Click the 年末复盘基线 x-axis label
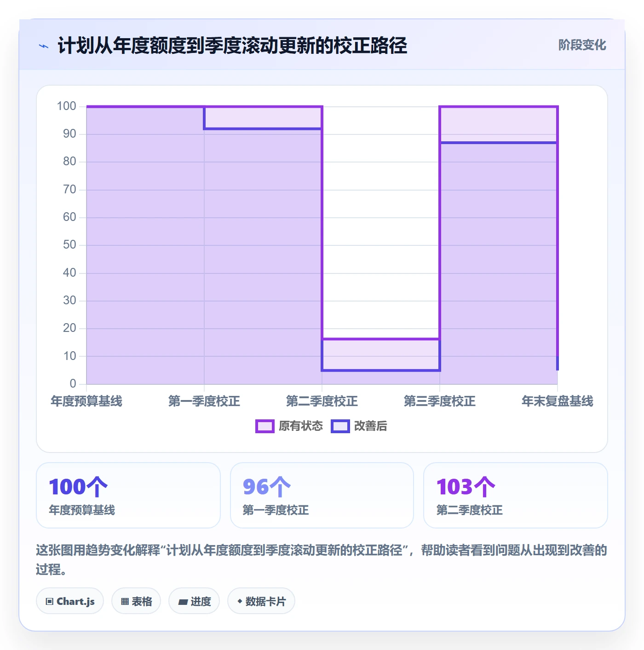This screenshot has width=644, height=650. tap(558, 401)
